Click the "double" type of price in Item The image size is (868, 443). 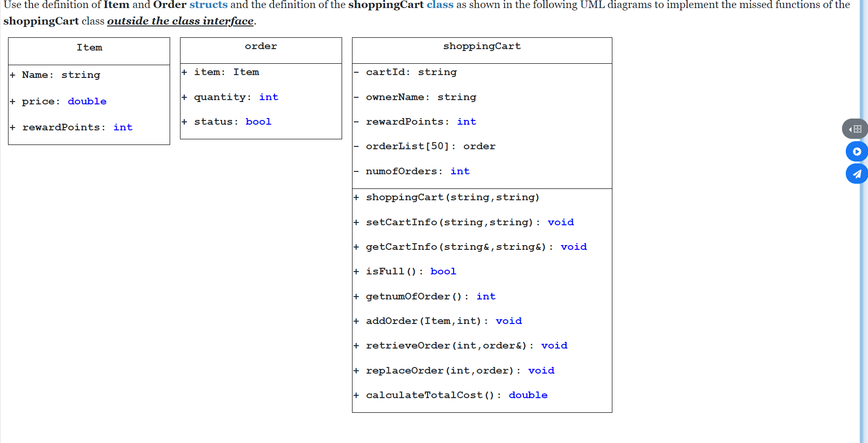click(87, 101)
